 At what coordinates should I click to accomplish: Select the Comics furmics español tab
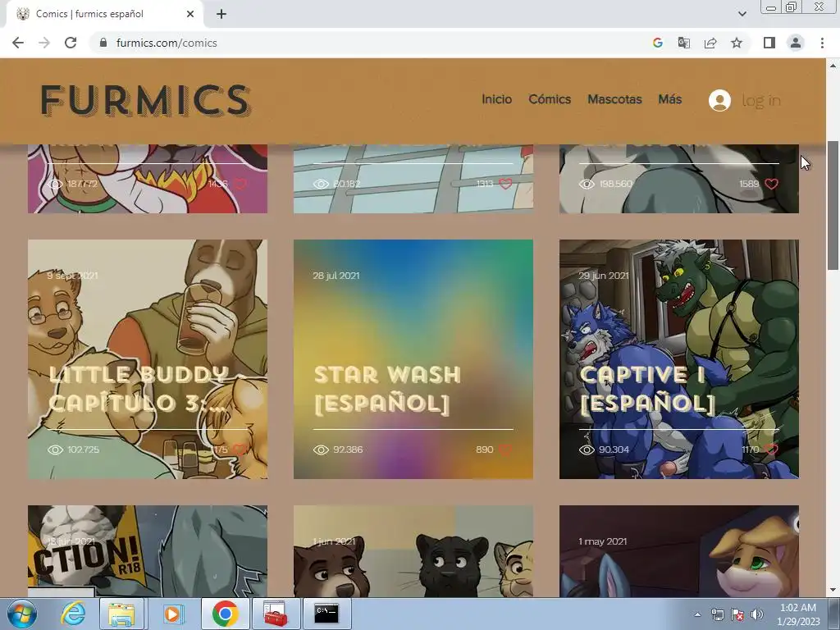point(104,14)
